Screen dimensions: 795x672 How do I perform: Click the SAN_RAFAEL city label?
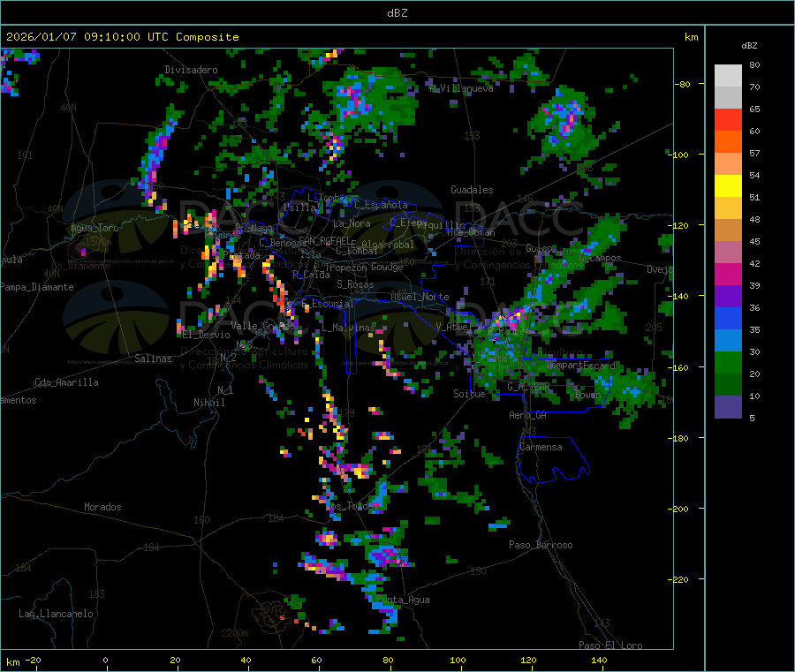(x=324, y=240)
